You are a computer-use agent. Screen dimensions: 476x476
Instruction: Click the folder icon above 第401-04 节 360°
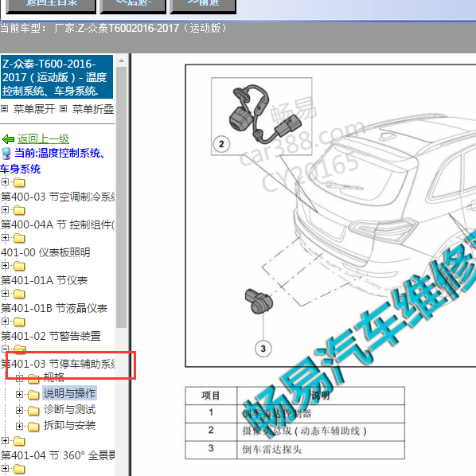19,441
